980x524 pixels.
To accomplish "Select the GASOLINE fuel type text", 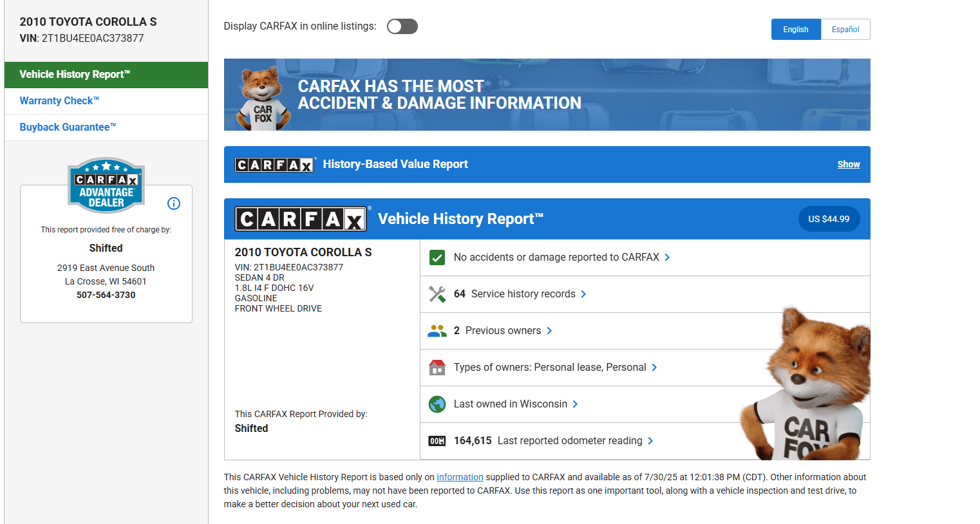I will click(256, 298).
